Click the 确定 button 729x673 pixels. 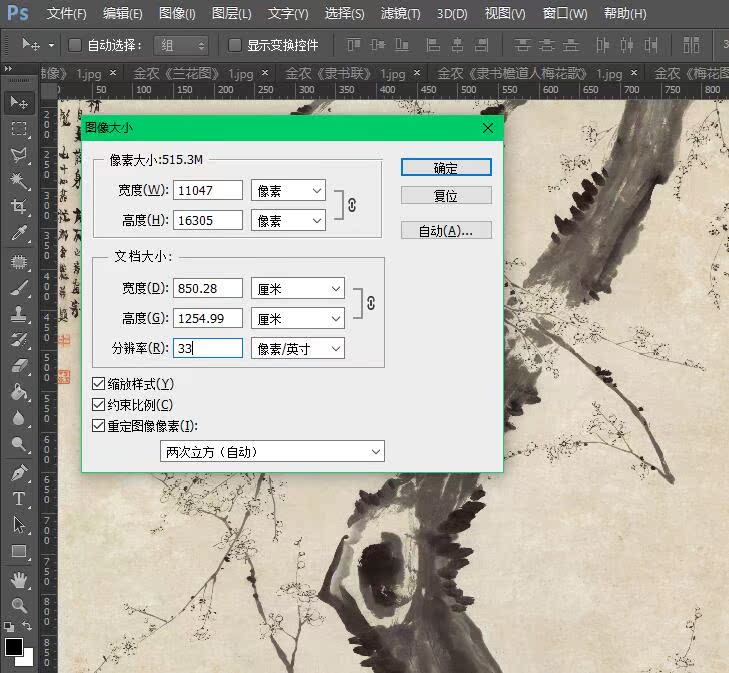446,167
